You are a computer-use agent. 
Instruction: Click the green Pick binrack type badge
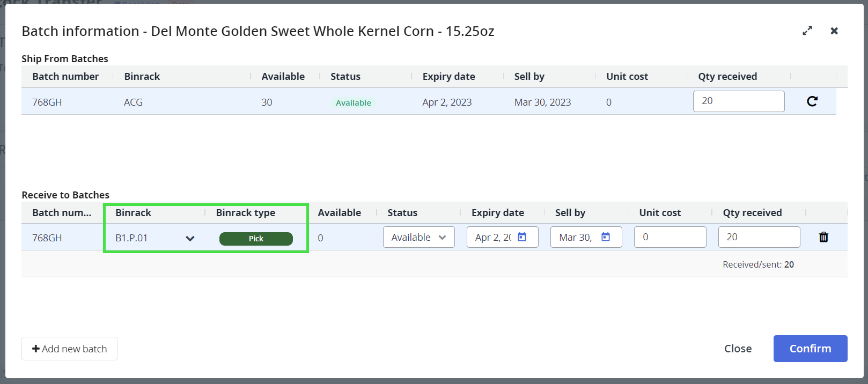(x=256, y=239)
